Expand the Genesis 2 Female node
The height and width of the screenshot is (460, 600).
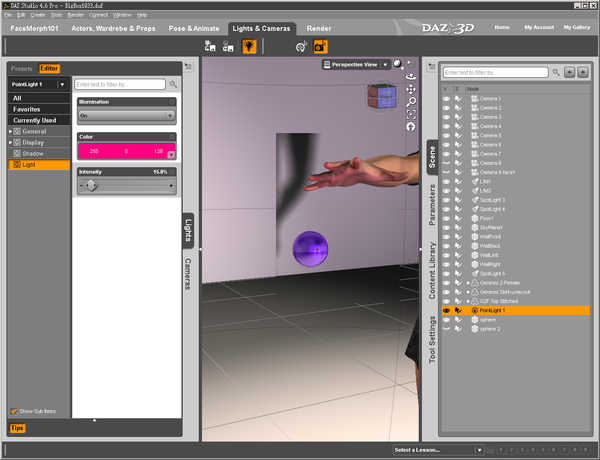coord(468,283)
